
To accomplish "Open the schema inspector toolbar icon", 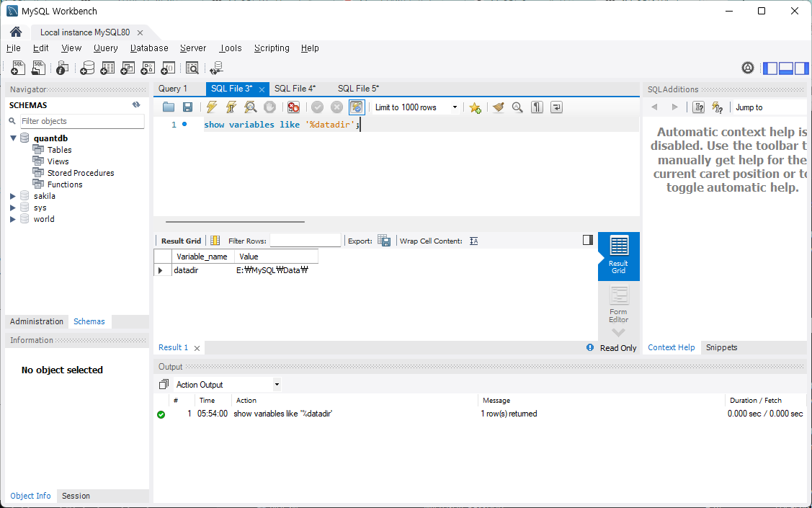I will coord(62,68).
